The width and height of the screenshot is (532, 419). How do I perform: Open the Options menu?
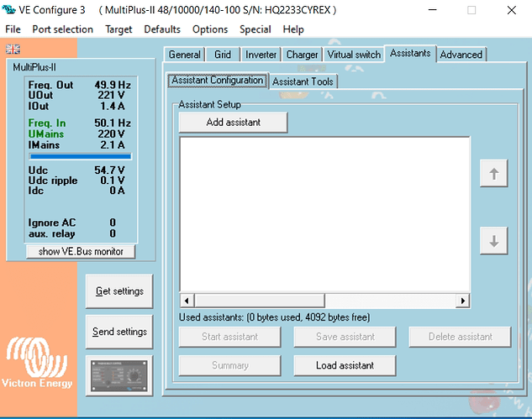click(x=210, y=29)
